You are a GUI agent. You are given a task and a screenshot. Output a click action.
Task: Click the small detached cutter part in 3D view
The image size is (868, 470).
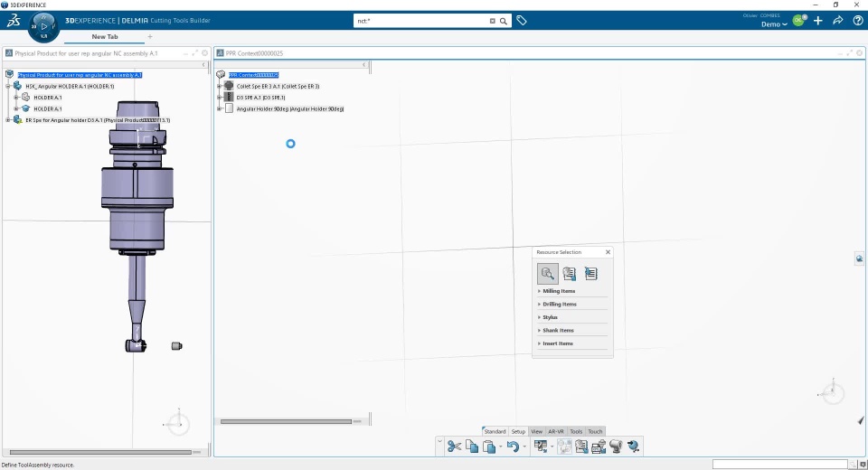tap(176, 346)
